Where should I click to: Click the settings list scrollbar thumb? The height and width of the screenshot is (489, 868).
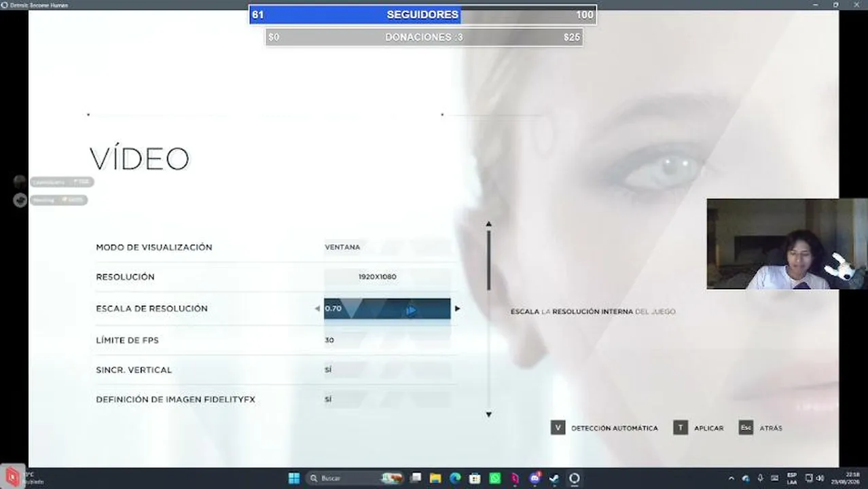[488, 261]
